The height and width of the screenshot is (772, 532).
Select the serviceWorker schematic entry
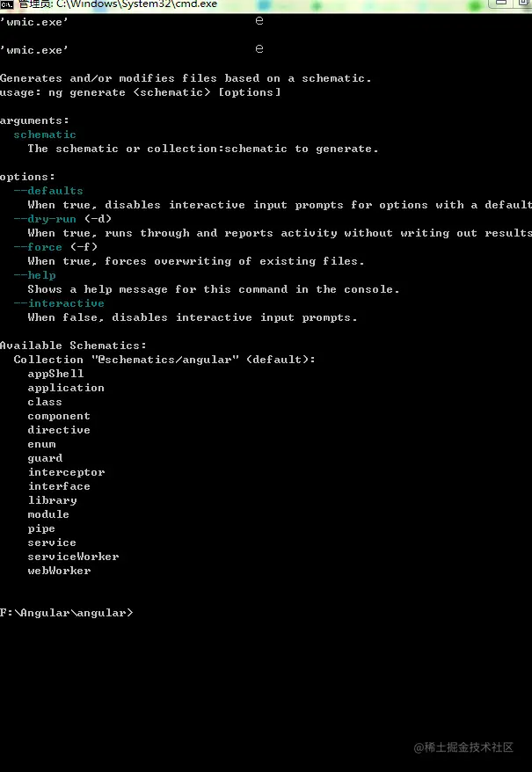pyautogui.click(x=73, y=557)
